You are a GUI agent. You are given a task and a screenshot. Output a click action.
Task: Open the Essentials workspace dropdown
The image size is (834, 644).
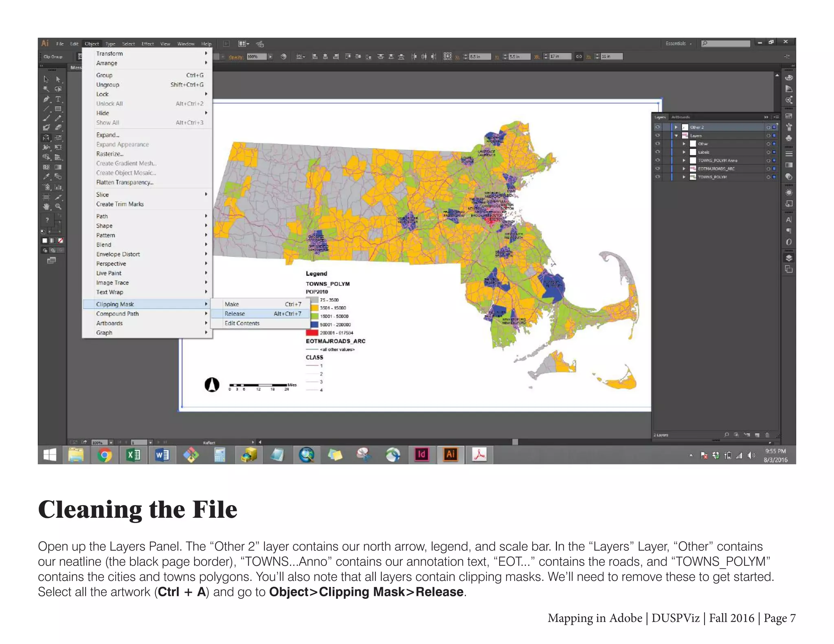click(x=678, y=44)
